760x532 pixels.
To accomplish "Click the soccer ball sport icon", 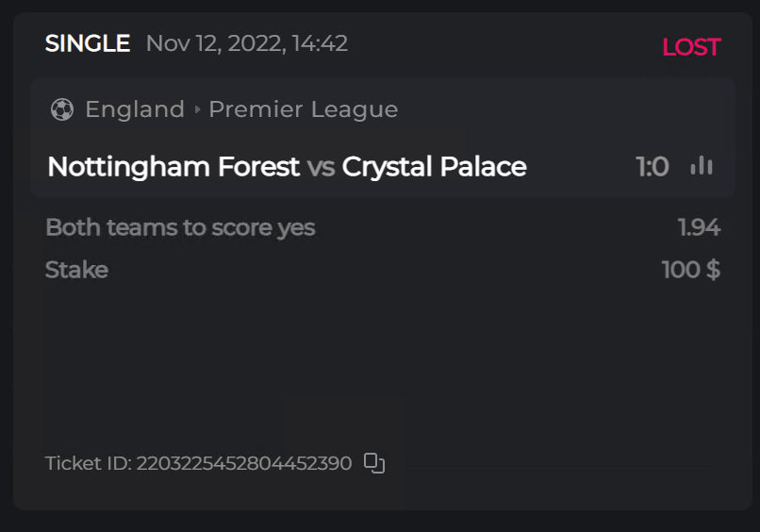I will (x=62, y=109).
